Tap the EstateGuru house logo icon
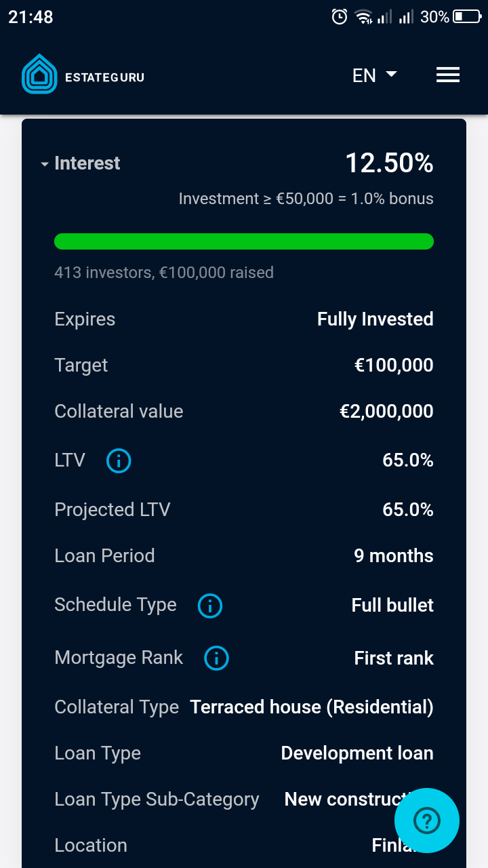The width and height of the screenshot is (488, 868). tap(40, 74)
